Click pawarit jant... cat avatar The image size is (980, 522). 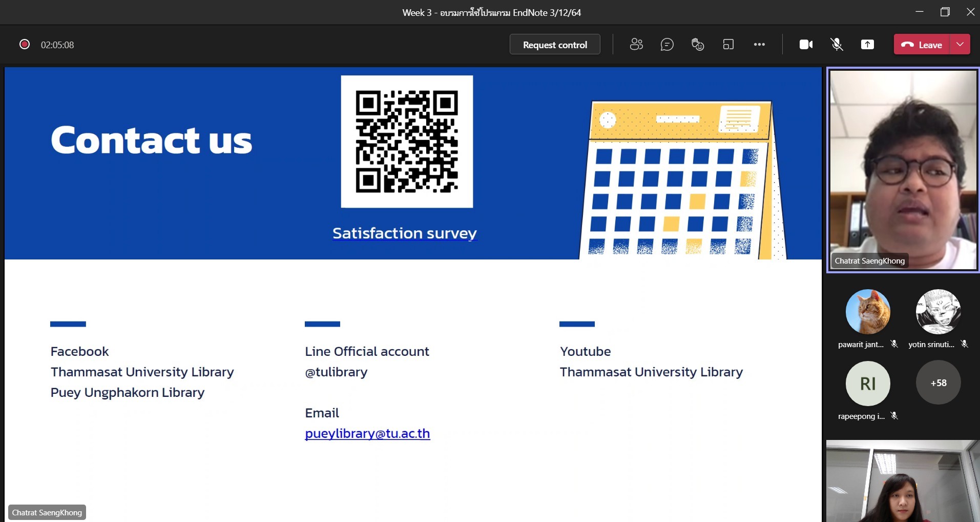868,312
